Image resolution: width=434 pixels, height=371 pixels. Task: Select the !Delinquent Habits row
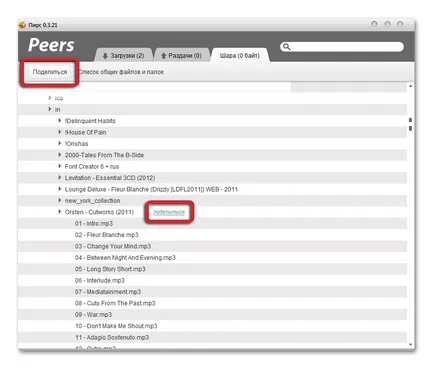tap(212, 121)
